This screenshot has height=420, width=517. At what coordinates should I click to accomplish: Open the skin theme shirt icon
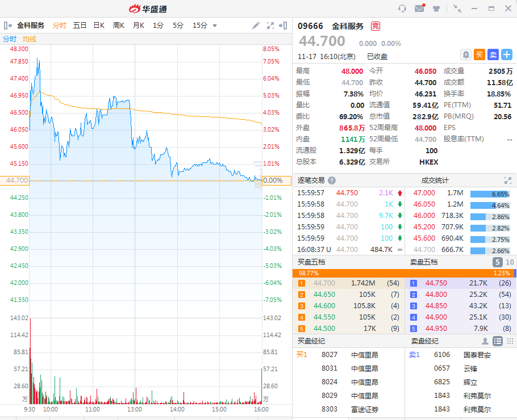point(436,9)
